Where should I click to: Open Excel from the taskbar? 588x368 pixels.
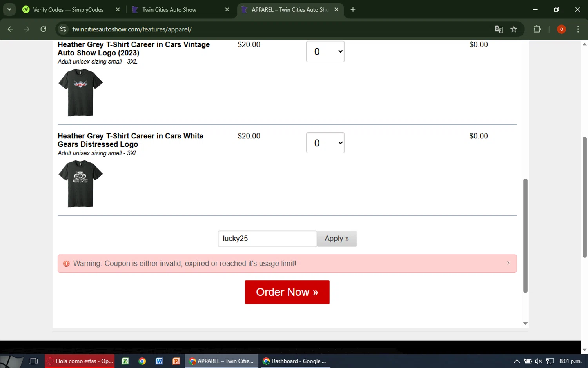pos(125,361)
